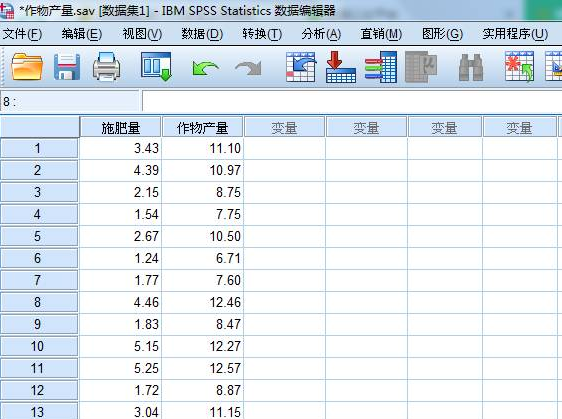
Task: Open the 文件(F) menu
Action: (22, 34)
